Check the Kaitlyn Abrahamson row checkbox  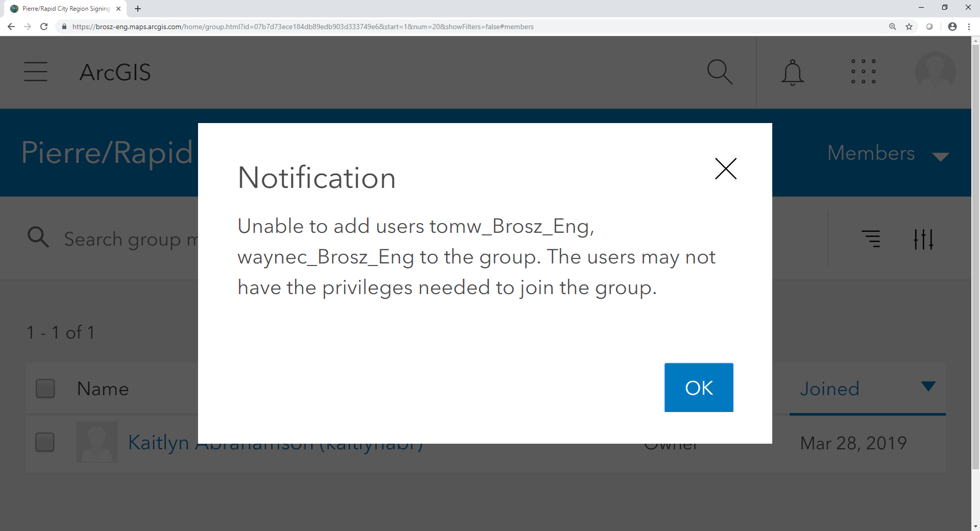(x=45, y=442)
